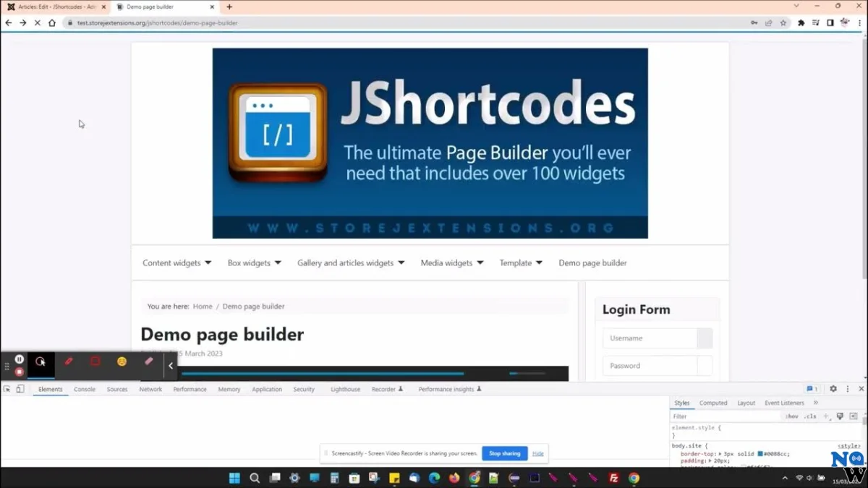Open the Computed styles tab

[x=713, y=403]
